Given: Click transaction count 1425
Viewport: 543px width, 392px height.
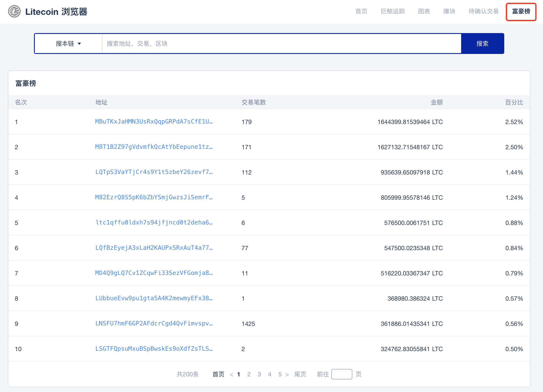Looking at the screenshot, I should click(248, 324).
